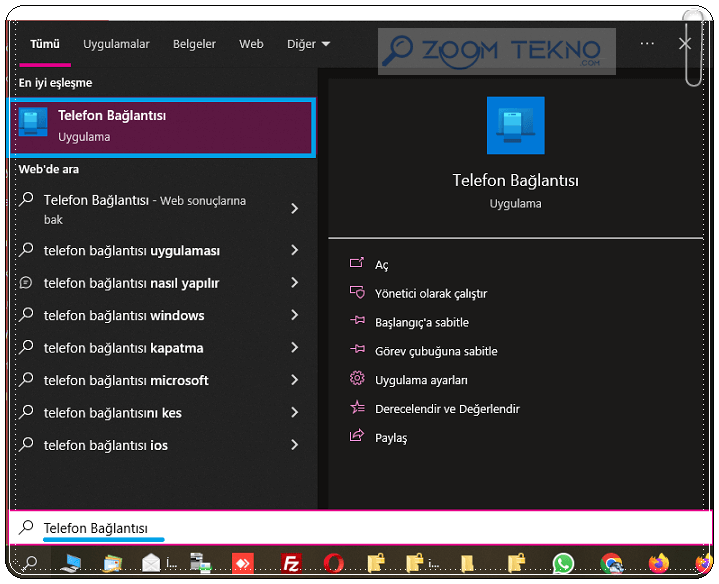Expand Telefon Bağlantısı web results arrow
This screenshot has width=719, height=584.
(294, 209)
